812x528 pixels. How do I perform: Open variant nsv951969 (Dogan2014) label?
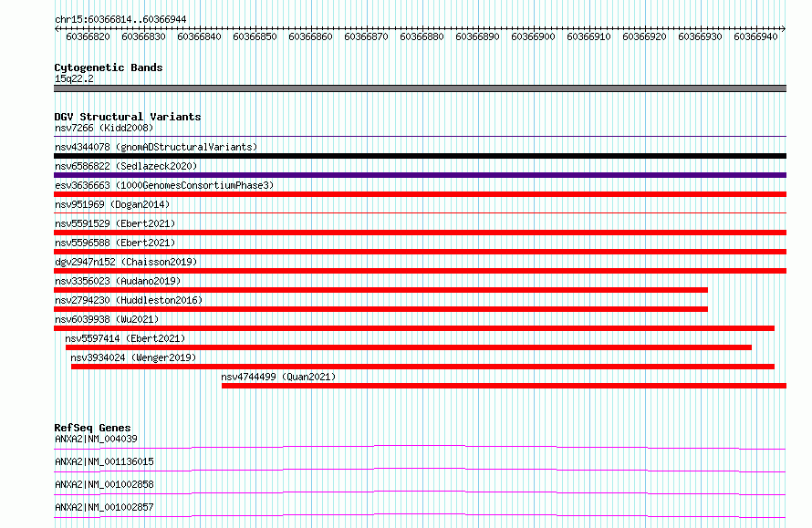(112, 204)
